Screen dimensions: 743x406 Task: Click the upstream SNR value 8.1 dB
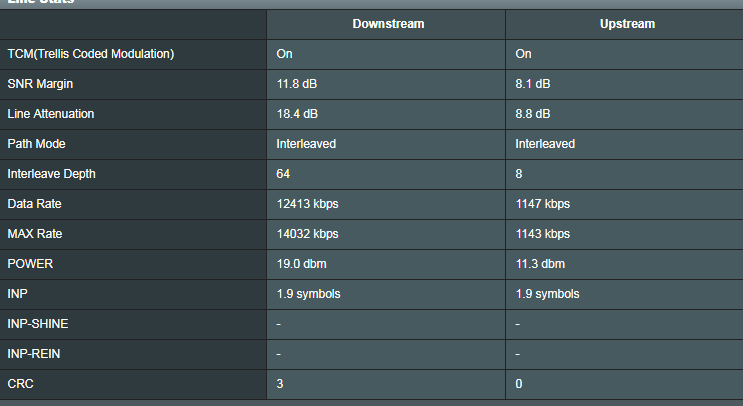point(533,84)
